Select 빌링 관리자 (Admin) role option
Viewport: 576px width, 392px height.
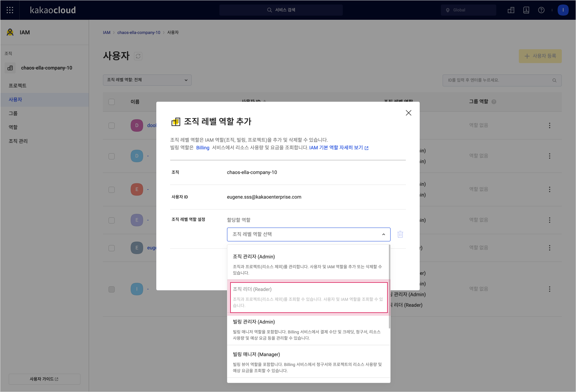click(308, 329)
